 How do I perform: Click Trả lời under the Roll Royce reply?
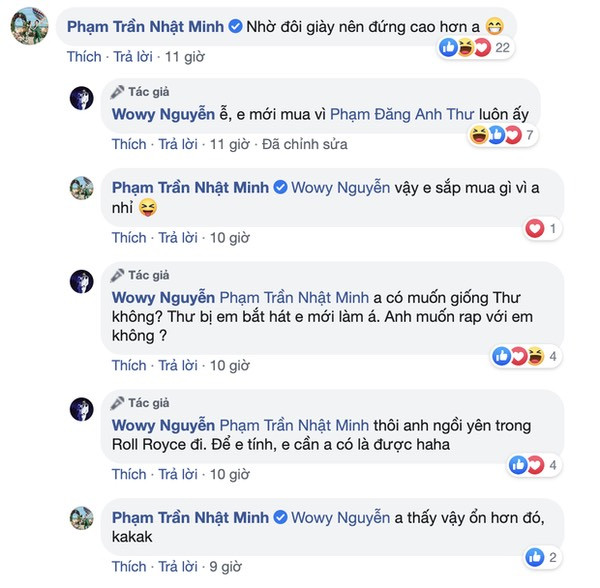pyautogui.click(x=179, y=474)
